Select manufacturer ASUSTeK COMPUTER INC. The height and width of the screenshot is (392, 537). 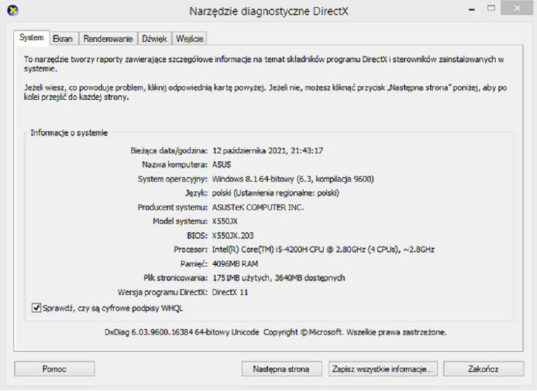point(258,207)
